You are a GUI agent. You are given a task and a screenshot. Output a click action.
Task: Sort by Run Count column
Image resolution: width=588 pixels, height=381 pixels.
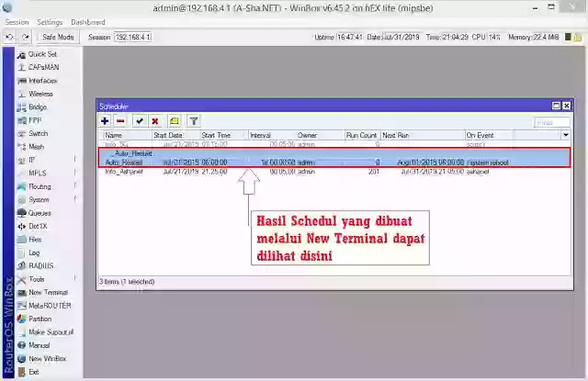pyautogui.click(x=362, y=135)
